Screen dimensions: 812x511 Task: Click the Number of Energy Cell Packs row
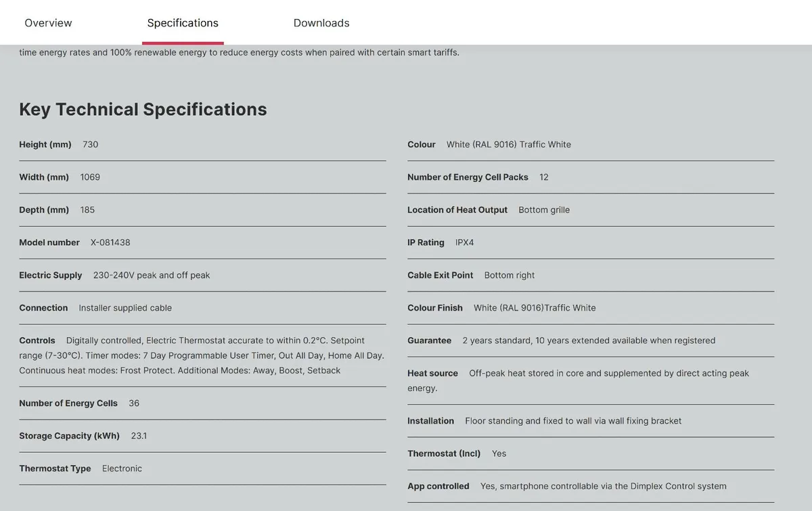click(x=591, y=177)
